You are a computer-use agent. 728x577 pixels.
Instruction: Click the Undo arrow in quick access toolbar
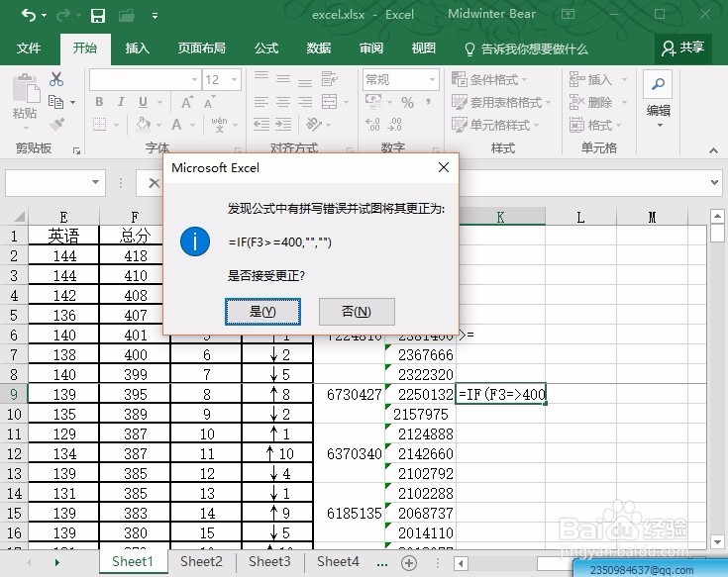coord(29,15)
